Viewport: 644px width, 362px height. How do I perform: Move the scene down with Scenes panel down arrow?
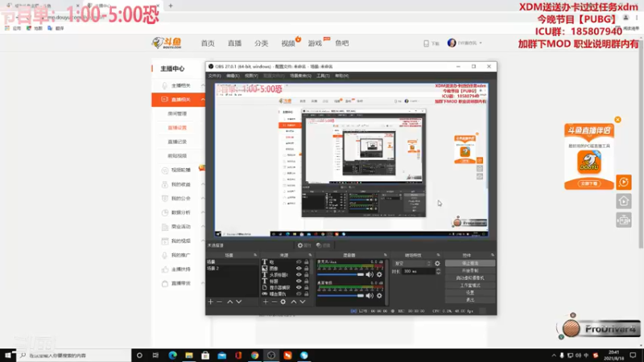(x=238, y=302)
